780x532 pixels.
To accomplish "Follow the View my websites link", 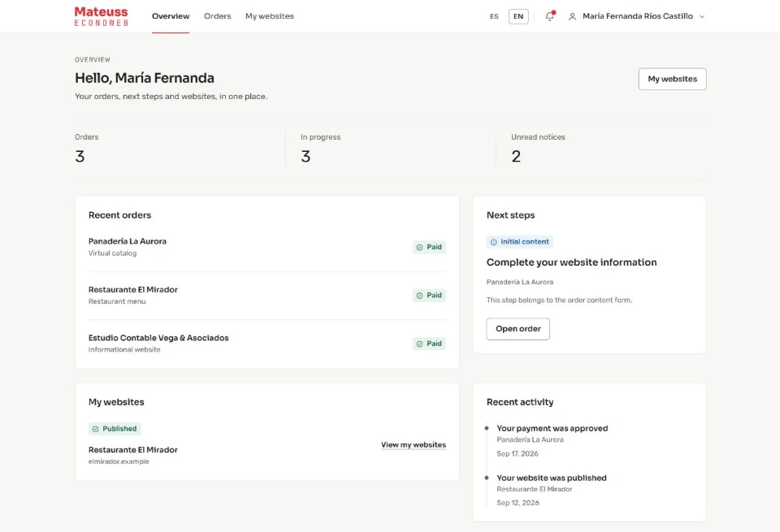I will 414,445.
